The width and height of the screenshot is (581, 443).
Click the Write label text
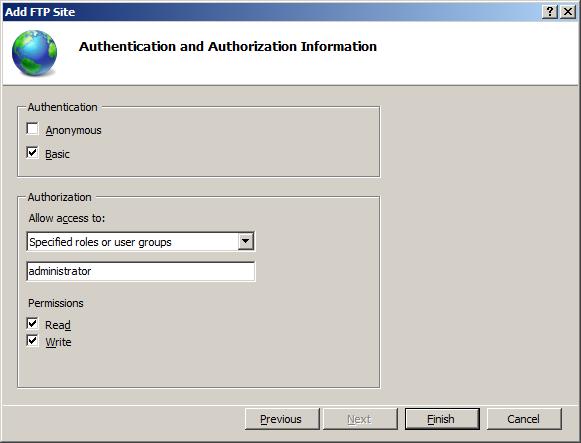click(x=59, y=342)
